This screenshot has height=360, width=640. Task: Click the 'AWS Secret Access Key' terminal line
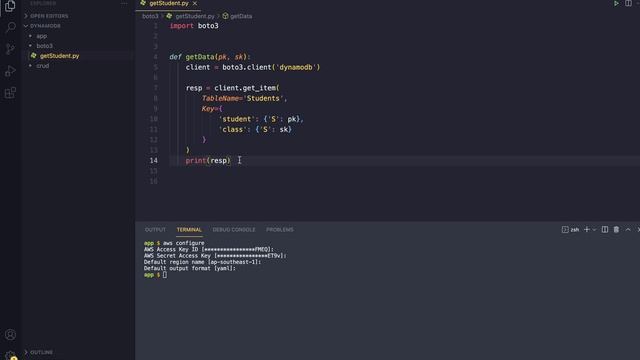215,256
